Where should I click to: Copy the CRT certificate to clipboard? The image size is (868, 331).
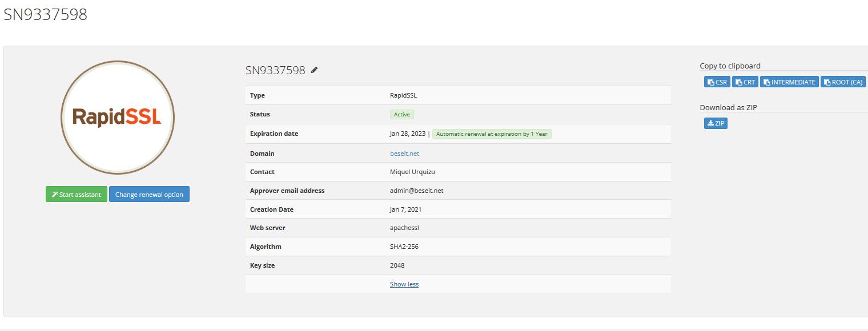[745, 82]
